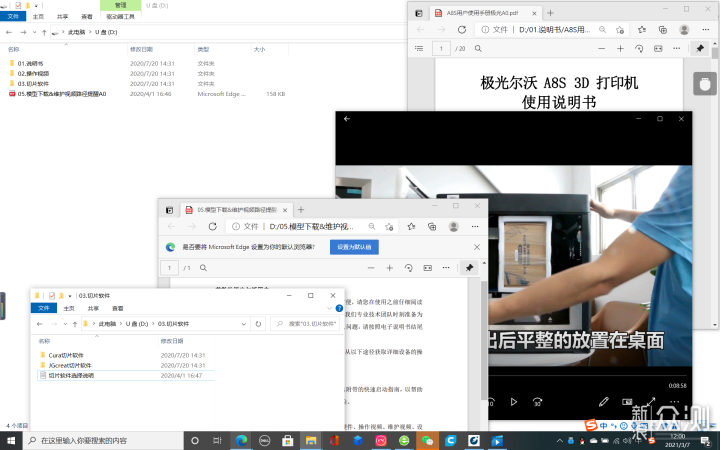Viewport: 720px width, 450px height.
Task: Open the 文件 tab in U盘 Explorer
Action: point(13,17)
